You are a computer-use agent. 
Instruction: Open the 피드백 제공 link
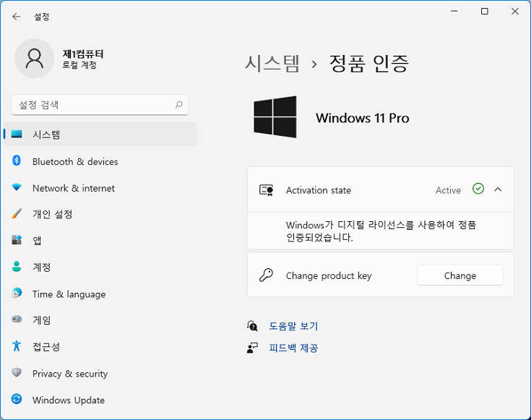293,348
